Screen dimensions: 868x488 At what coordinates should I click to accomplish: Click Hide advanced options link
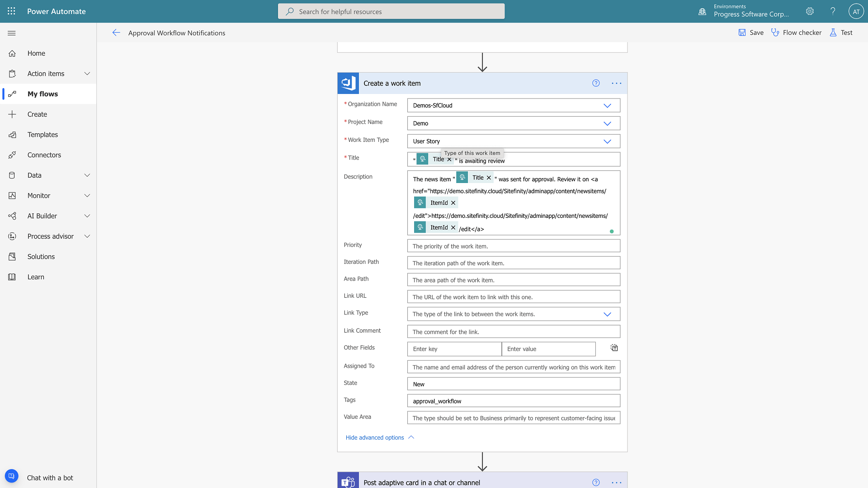click(x=375, y=437)
